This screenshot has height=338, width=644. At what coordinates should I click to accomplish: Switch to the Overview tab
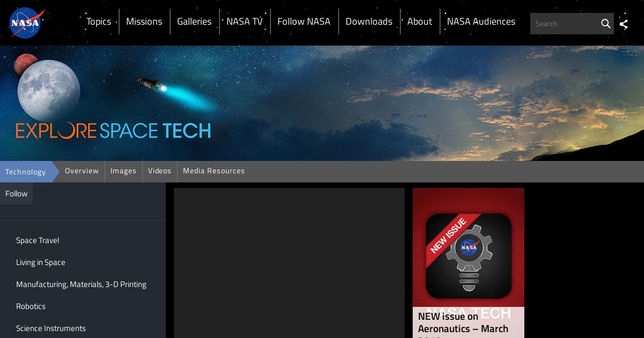tap(82, 171)
